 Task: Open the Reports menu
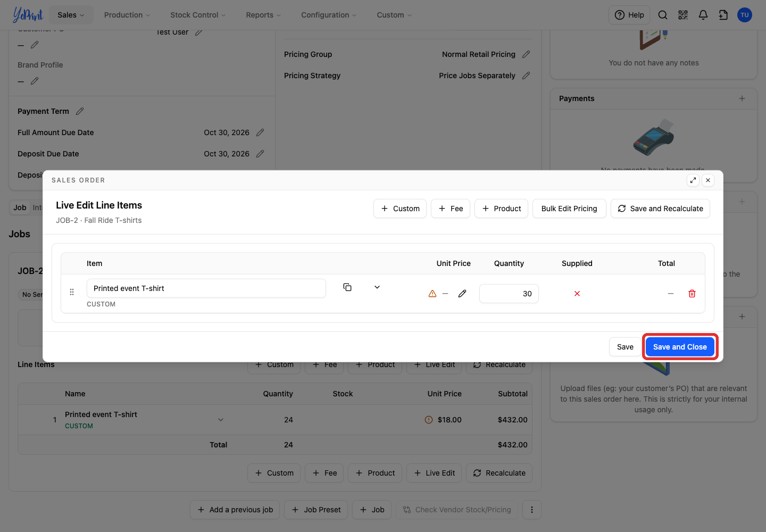[x=263, y=15]
